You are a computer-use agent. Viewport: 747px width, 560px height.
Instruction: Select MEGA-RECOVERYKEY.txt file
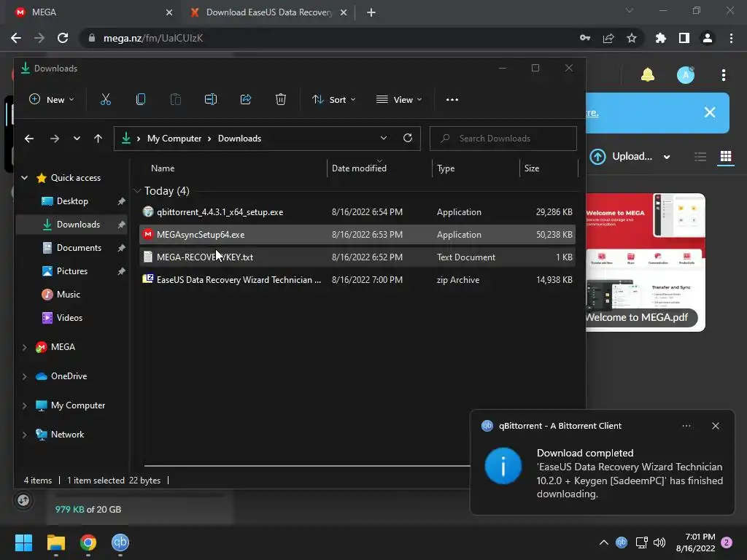tap(357, 257)
